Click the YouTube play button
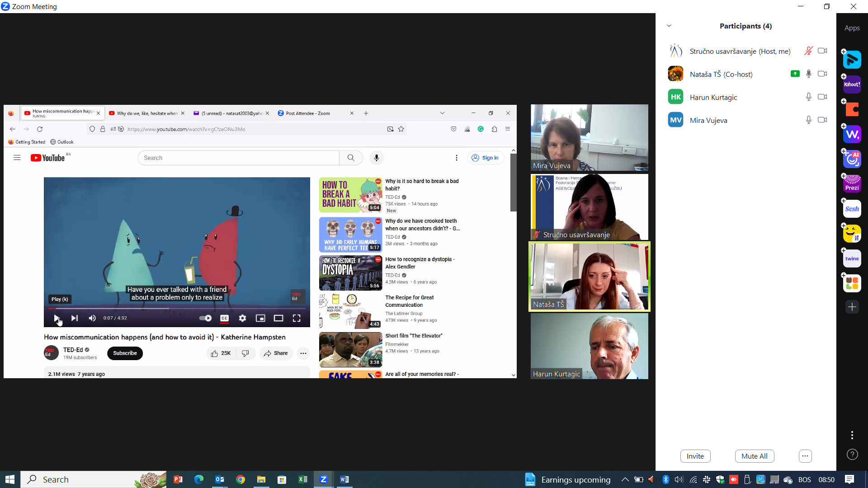The image size is (868, 488). click(x=57, y=318)
